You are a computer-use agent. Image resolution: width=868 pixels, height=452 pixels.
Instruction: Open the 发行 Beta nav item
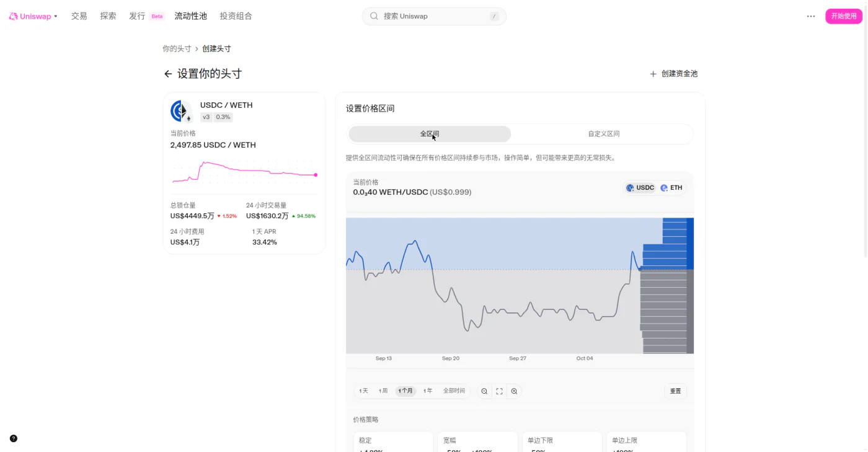pyautogui.click(x=147, y=16)
